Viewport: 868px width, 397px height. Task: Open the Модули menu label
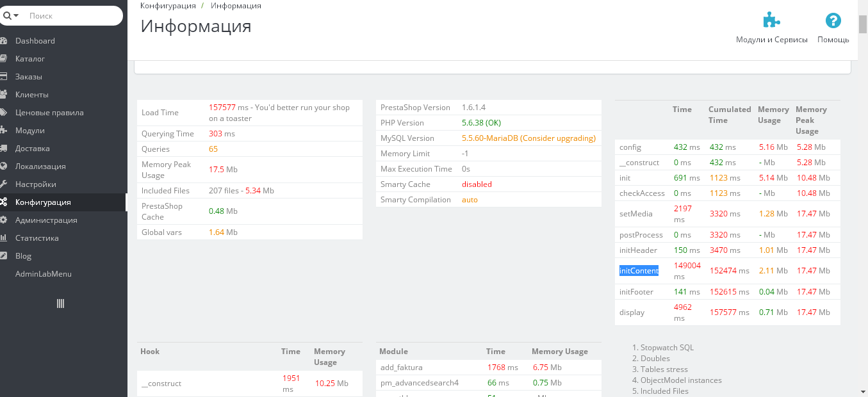30,130
